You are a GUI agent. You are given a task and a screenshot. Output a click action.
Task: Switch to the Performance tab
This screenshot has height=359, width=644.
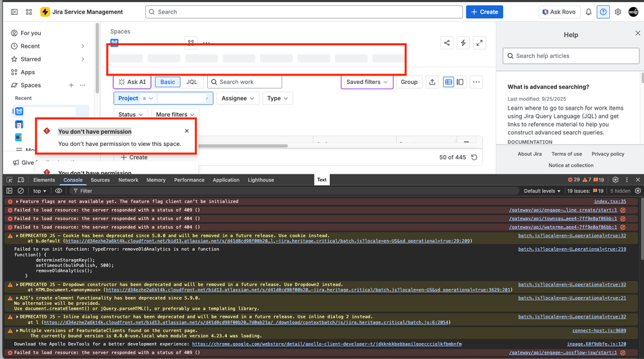pos(189,180)
